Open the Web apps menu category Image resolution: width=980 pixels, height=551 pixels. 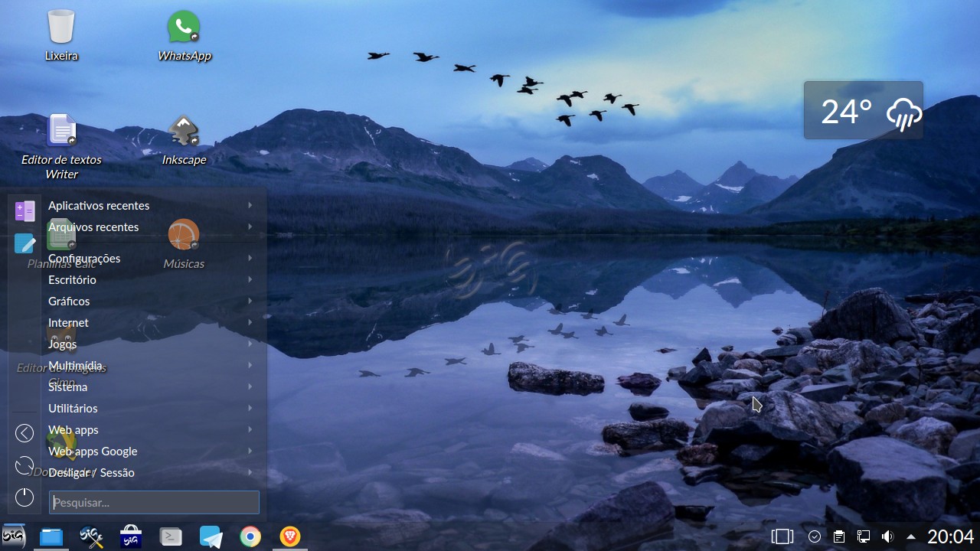coord(152,429)
